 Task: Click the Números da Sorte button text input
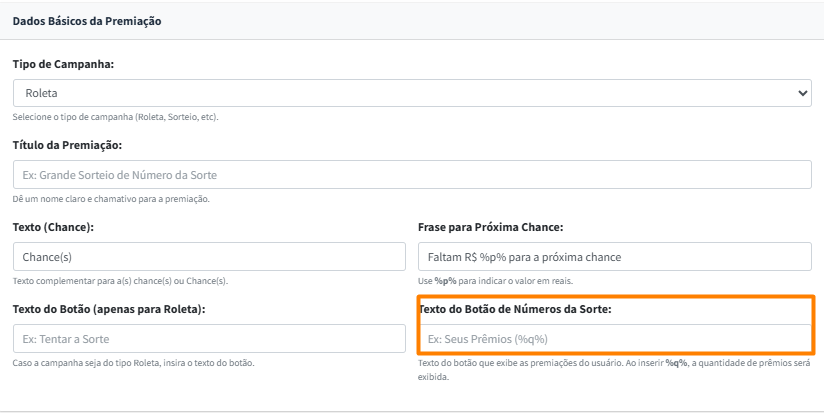tap(614, 339)
